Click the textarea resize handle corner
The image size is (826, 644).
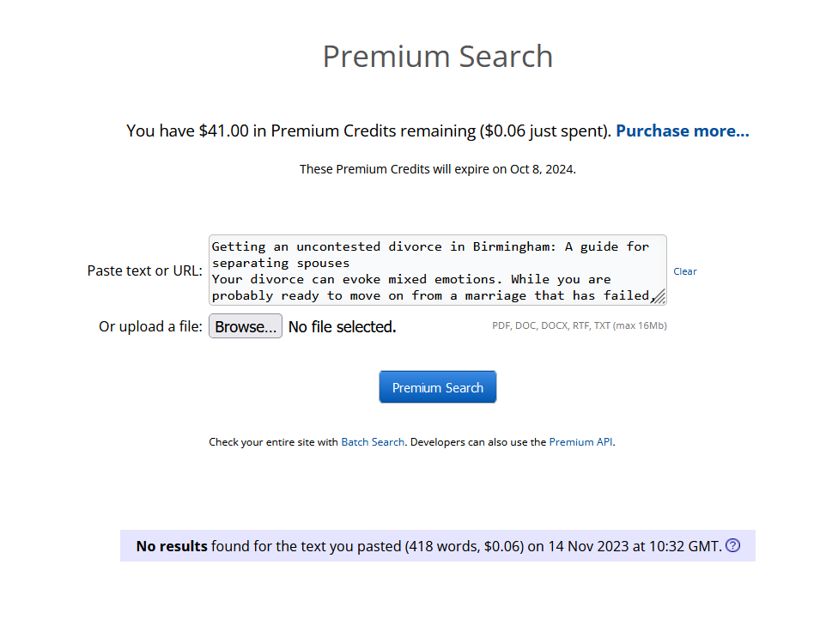[x=659, y=297]
